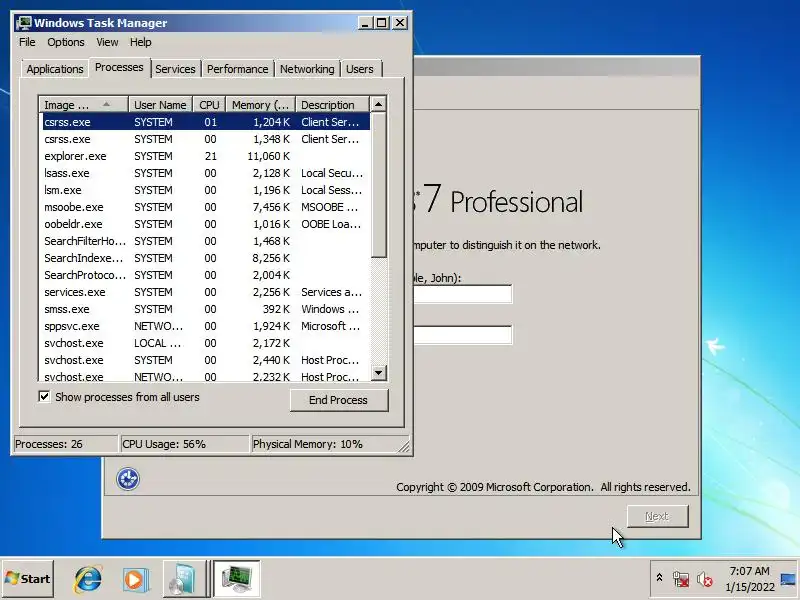Select the lsm.exe process
The image size is (800, 600).
[206, 190]
